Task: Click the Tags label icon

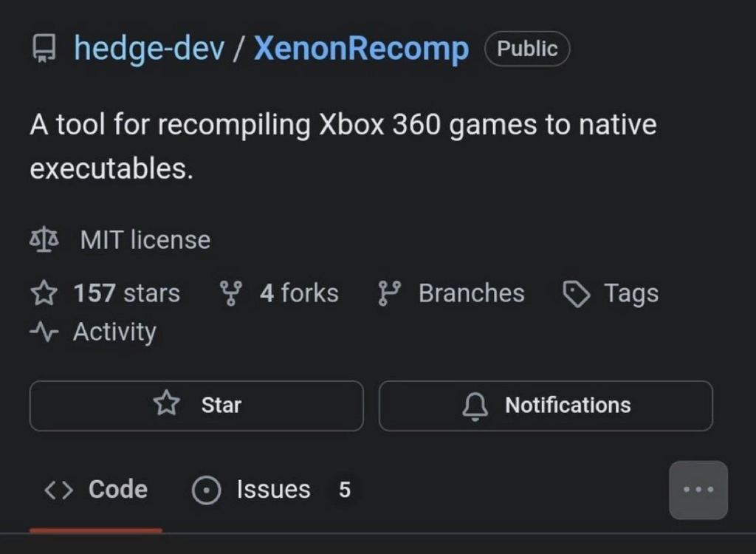Action: click(x=576, y=294)
